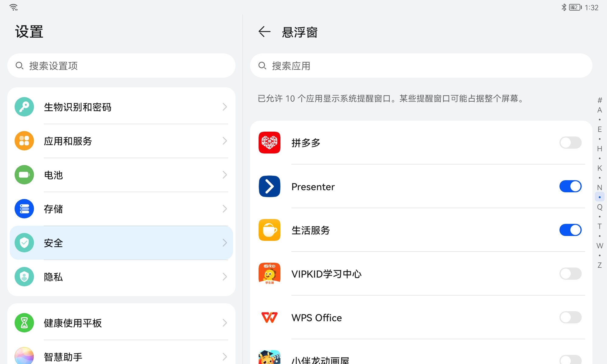The width and height of the screenshot is (607, 364).
Task: Expand 生物识别和密码 via its chevron
Action: tap(225, 107)
